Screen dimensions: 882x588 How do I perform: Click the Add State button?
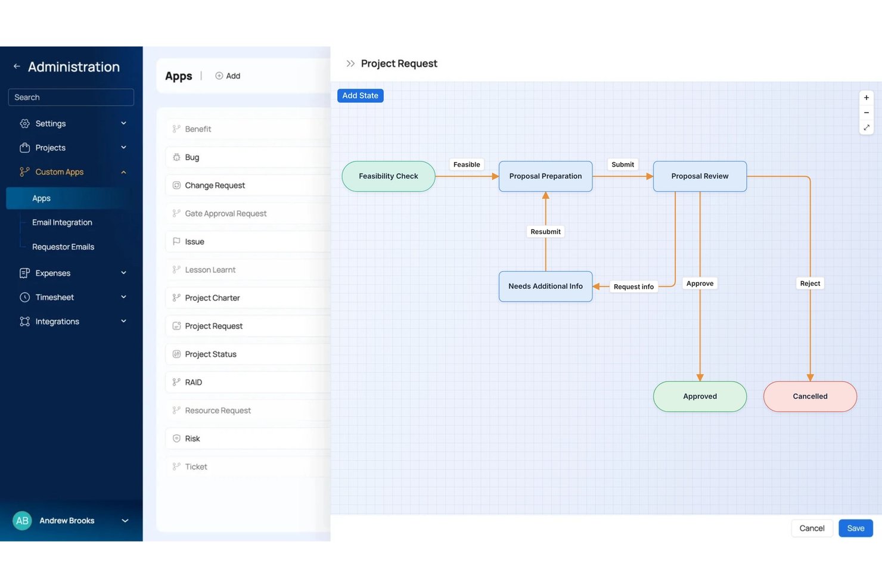point(361,95)
